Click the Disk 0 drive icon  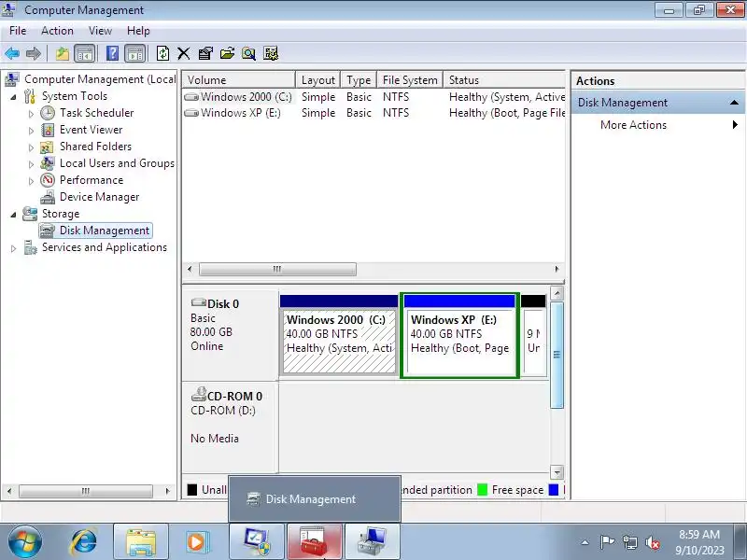[198, 302]
